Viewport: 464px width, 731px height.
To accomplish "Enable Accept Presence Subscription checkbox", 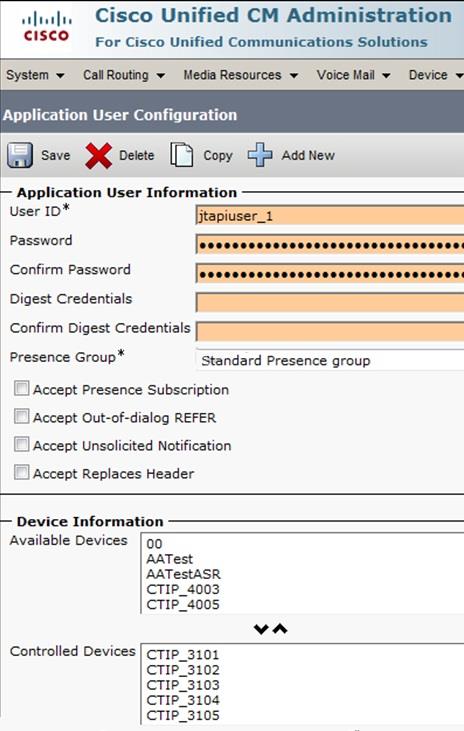I will pyautogui.click(x=21, y=388).
